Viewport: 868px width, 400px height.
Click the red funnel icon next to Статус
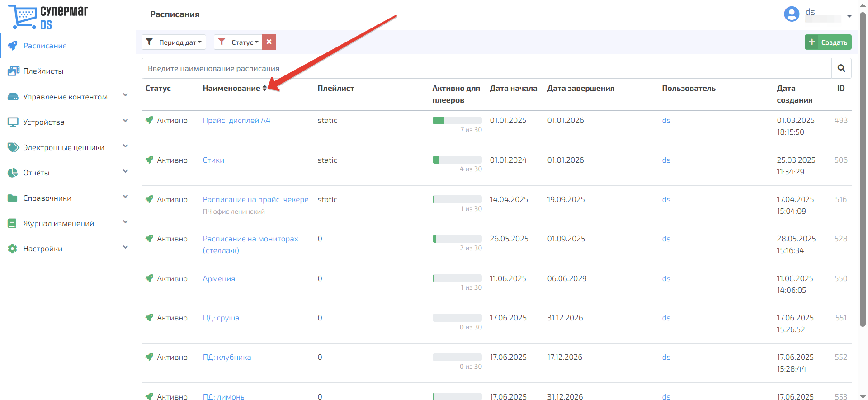pos(222,42)
